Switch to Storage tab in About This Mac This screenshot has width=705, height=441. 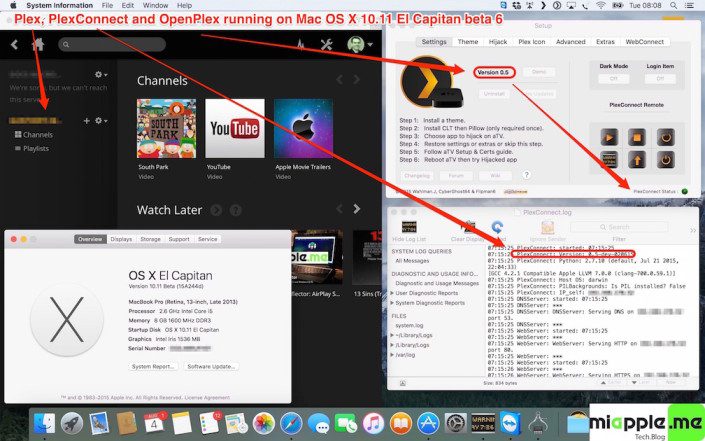(150, 239)
